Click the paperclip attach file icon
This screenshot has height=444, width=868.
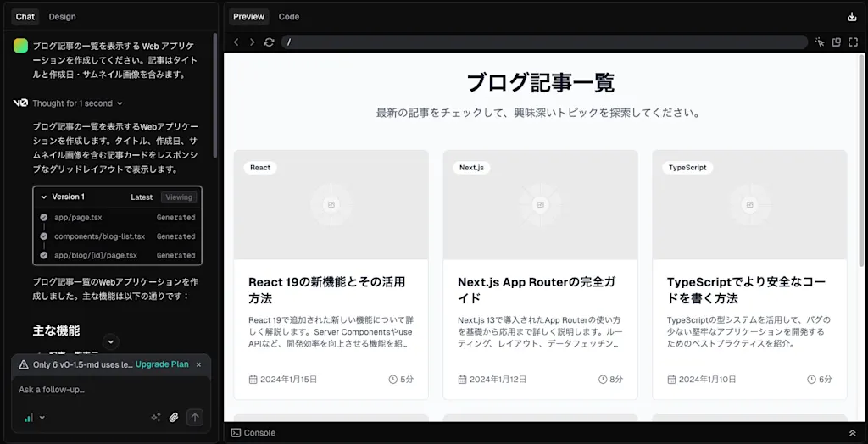pos(174,418)
